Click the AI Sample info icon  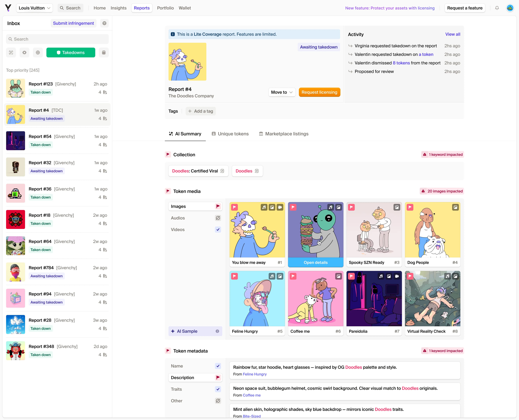pyautogui.click(x=217, y=331)
